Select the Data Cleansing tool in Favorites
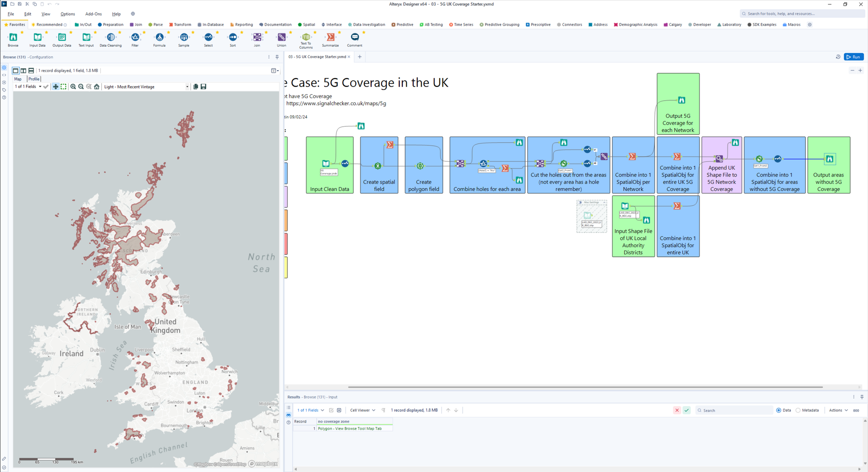The height and width of the screenshot is (472, 868). point(111,38)
